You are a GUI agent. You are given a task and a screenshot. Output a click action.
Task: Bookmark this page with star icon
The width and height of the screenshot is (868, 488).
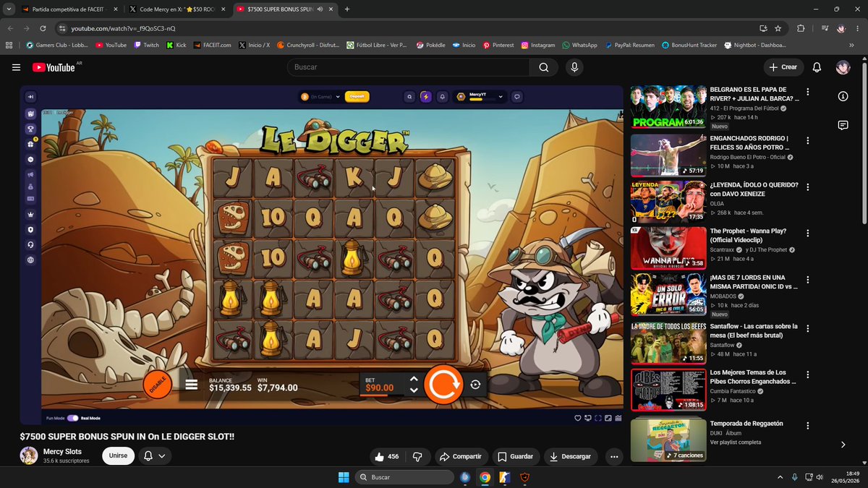pyautogui.click(x=778, y=28)
